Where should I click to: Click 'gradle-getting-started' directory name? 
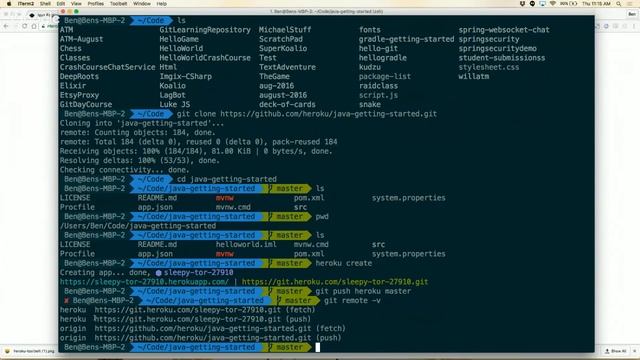coord(406,39)
